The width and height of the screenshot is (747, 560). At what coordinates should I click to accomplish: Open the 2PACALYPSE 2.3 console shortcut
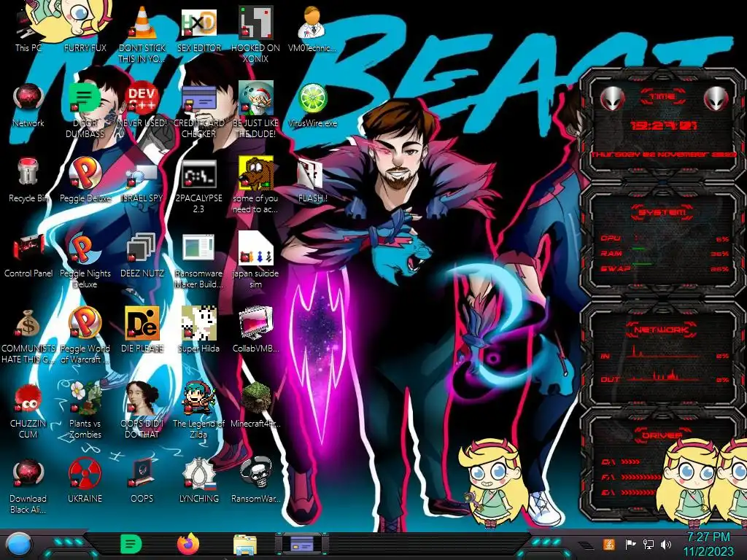point(198,174)
